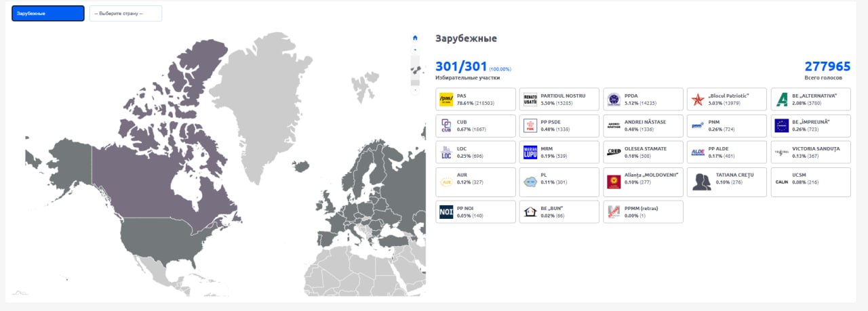
Task: Click the BE BUN house logo
Action: coord(530,212)
